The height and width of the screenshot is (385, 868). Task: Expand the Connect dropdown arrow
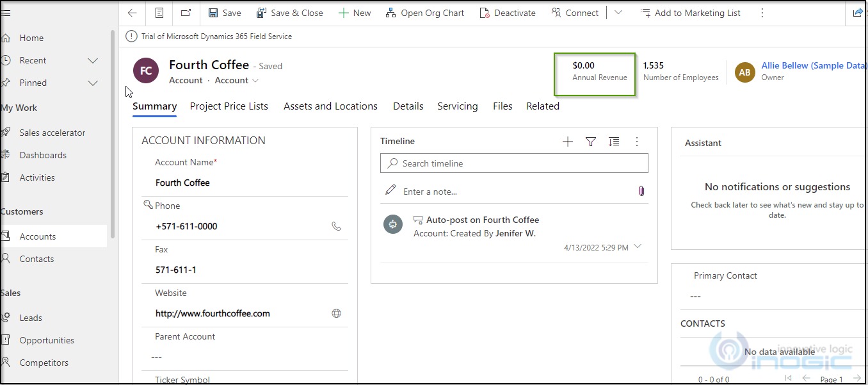click(618, 13)
